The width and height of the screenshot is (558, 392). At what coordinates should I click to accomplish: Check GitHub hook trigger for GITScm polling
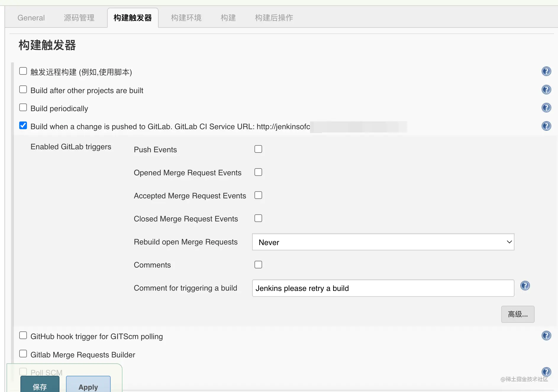(23, 335)
